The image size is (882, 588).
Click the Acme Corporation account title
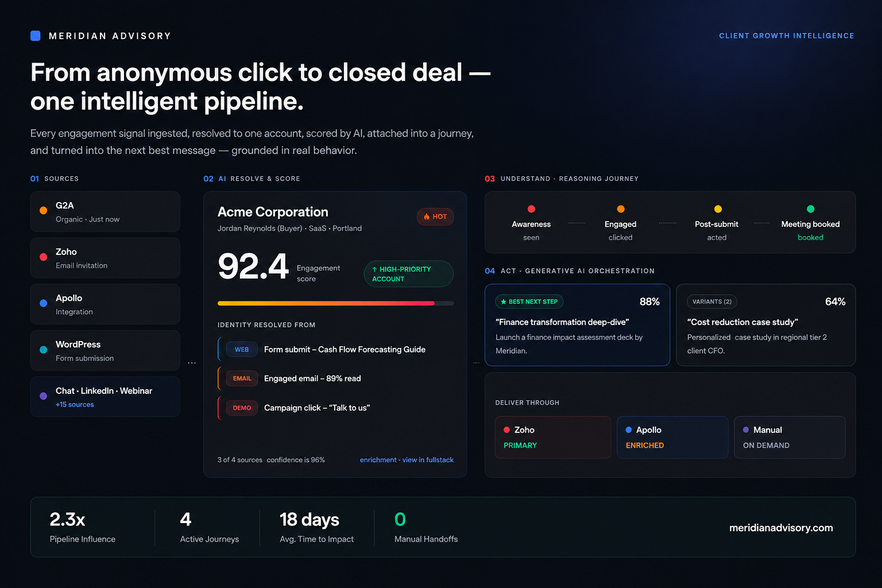[x=273, y=212]
